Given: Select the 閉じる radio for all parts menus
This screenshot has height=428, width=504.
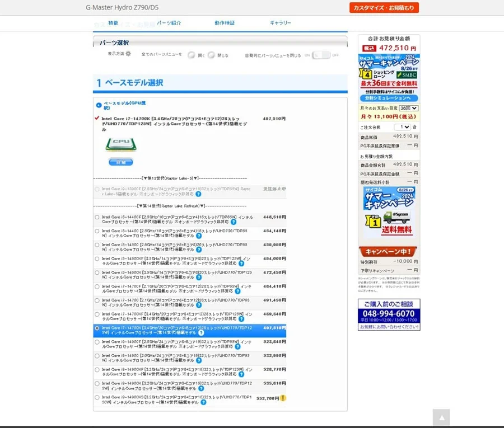Looking at the screenshot, I should pyautogui.click(x=211, y=55).
